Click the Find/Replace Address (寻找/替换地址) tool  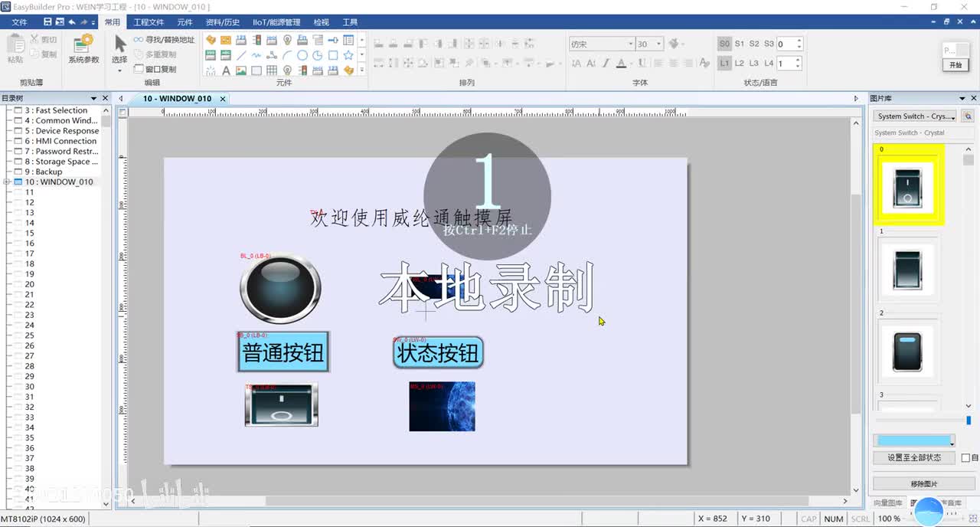pos(164,40)
